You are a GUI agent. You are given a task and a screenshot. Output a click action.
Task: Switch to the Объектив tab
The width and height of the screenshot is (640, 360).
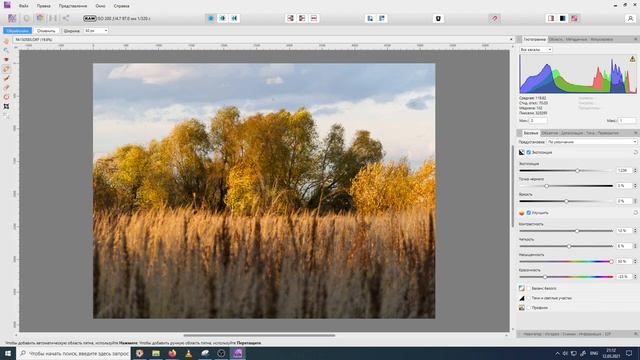click(549, 133)
